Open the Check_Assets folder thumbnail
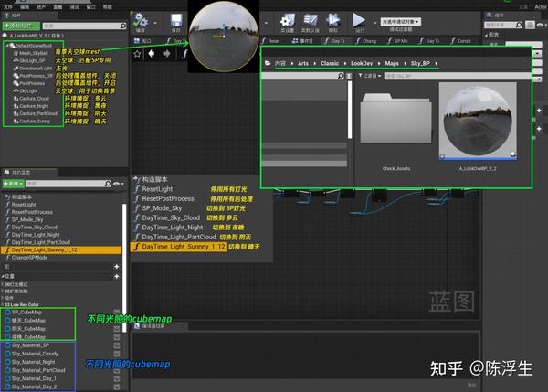The image size is (548, 392). (395, 119)
